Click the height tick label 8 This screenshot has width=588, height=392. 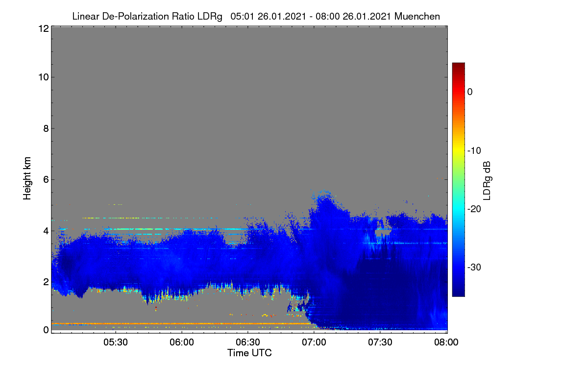[x=46, y=128]
